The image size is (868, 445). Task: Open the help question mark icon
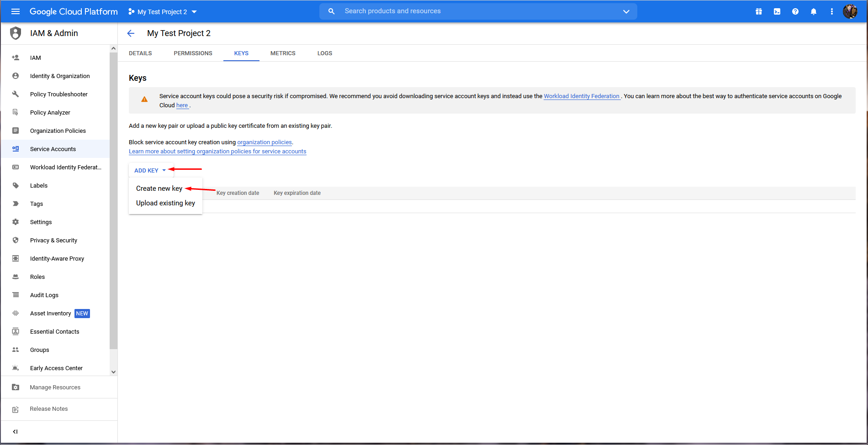point(795,11)
